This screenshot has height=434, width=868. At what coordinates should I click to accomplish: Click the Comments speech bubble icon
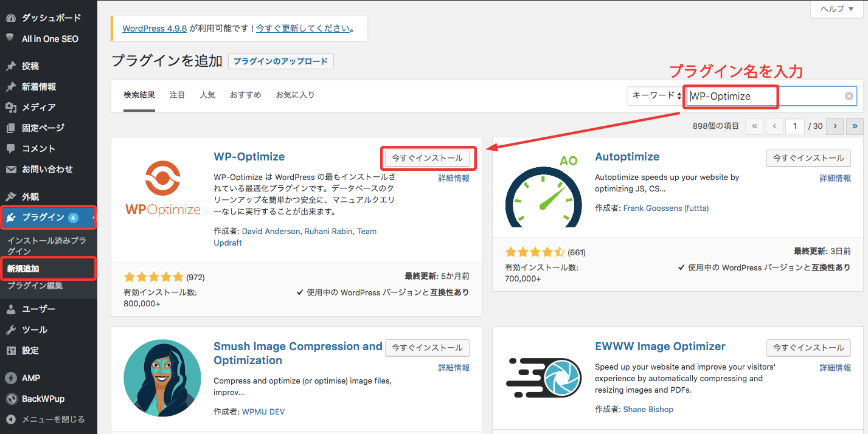(10, 148)
